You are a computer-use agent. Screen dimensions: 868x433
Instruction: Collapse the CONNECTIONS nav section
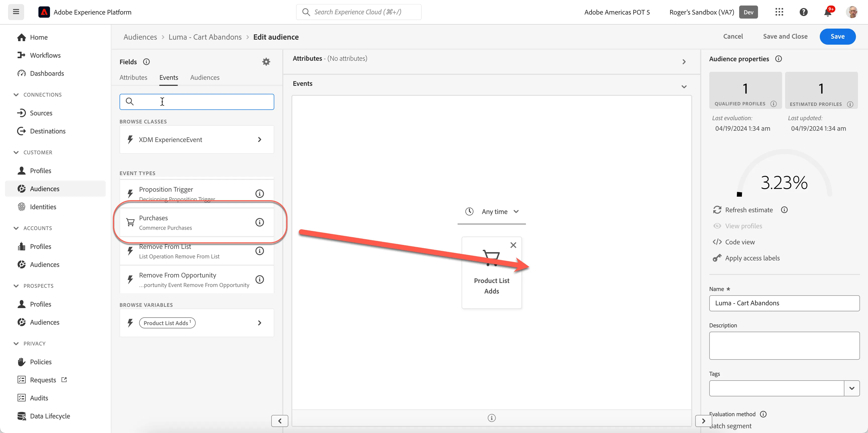(16, 95)
